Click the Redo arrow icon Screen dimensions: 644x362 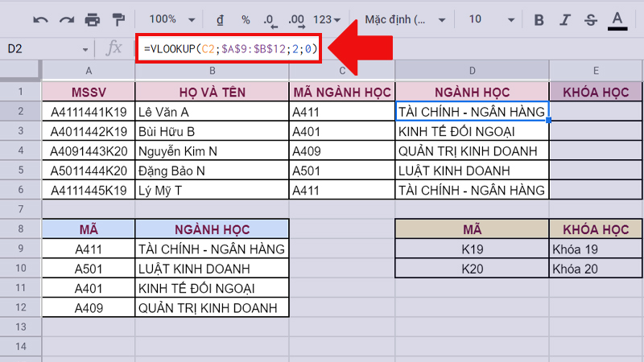(x=66, y=19)
